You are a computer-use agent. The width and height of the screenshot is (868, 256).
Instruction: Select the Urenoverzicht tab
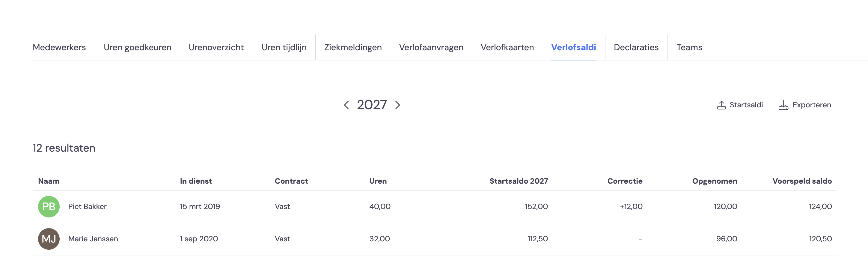click(x=216, y=48)
